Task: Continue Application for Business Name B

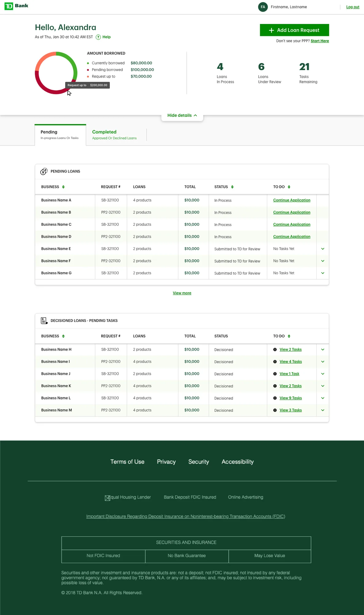Action: pos(292,212)
